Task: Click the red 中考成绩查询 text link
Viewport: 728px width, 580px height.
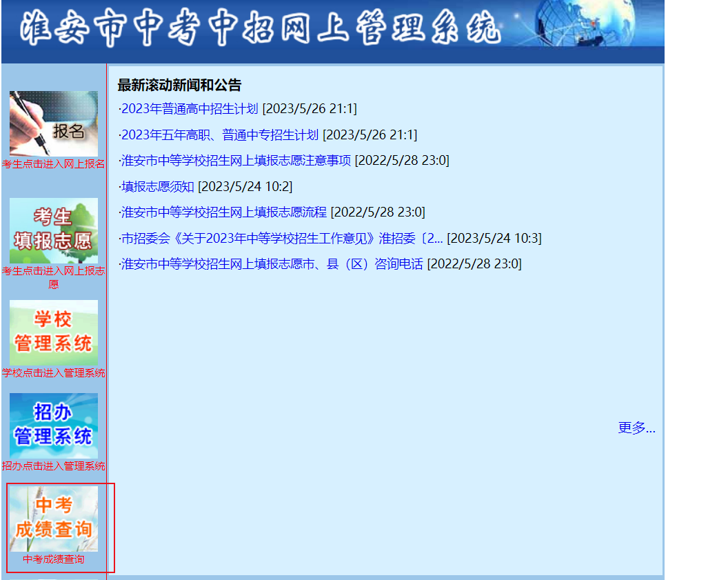Action: 54,559
